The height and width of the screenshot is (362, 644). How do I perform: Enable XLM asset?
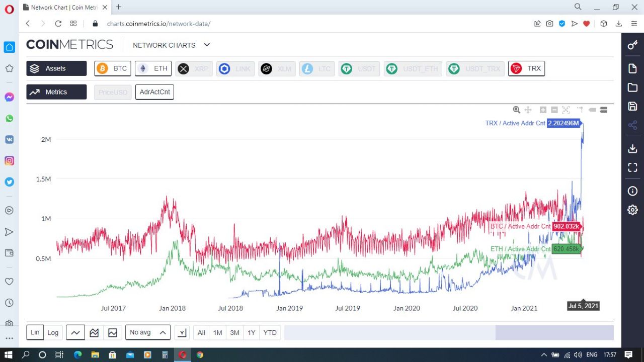pyautogui.click(x=277, y=69)
